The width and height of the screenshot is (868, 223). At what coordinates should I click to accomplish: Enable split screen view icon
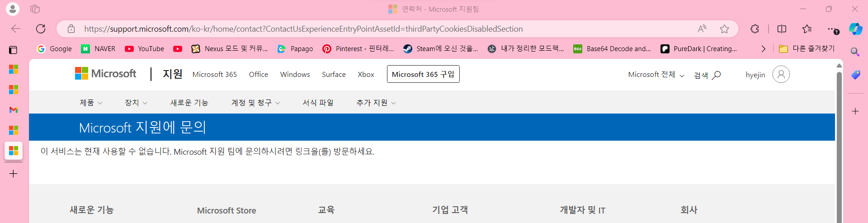tap(782, 29)
